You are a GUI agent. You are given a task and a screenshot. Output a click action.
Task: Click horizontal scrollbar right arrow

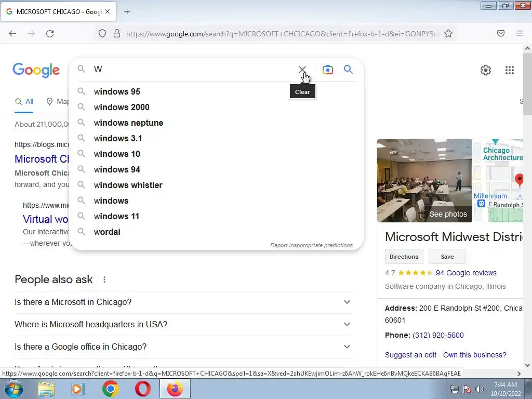click(x=519, y=374)
